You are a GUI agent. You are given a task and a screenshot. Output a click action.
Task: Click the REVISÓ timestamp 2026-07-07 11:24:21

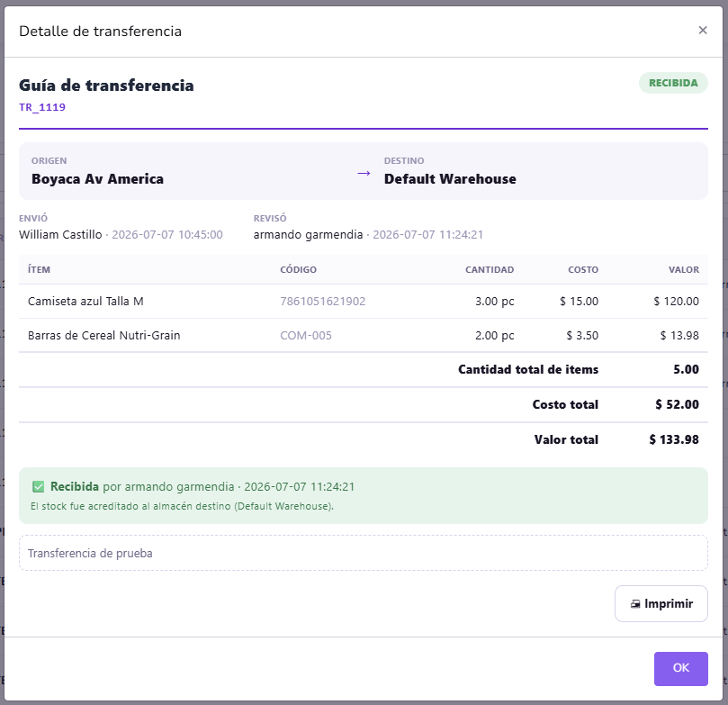pyautogui.click(x=427, y=234)
